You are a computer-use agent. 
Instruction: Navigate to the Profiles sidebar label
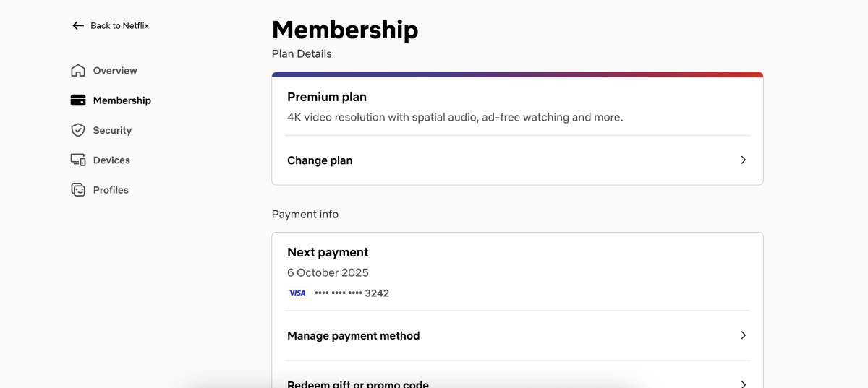click(x=111, y=190)
